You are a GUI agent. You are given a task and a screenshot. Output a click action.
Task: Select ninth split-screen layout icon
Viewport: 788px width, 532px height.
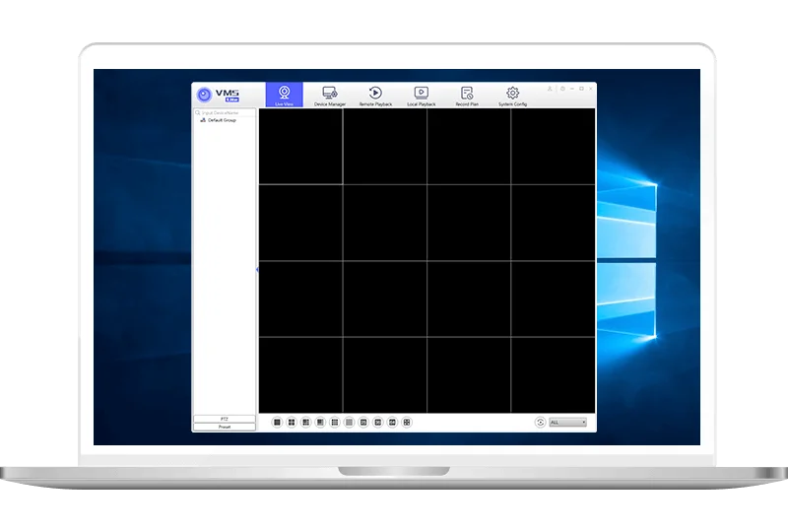392,422
